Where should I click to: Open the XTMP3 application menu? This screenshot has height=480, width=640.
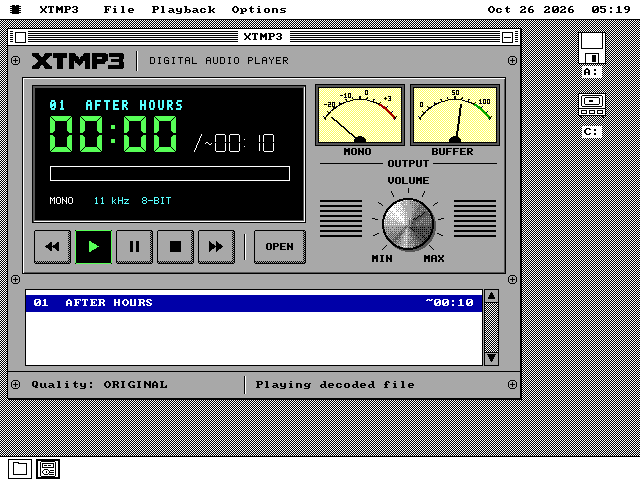click(59, 9)
